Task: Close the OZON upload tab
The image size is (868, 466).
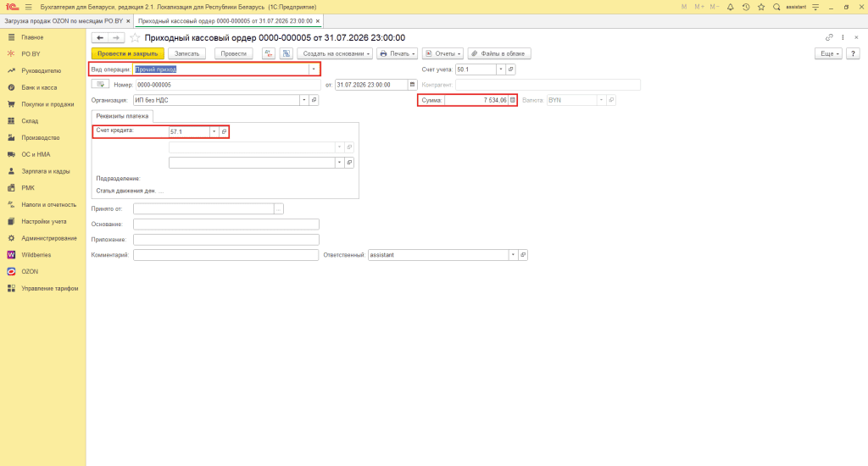Action: [x=129, y=21]
